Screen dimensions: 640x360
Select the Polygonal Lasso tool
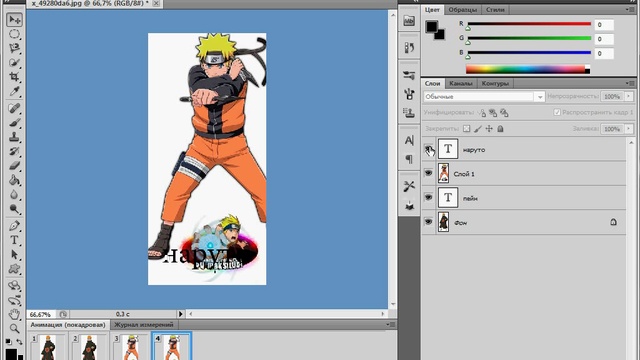(x=14, y=48)
